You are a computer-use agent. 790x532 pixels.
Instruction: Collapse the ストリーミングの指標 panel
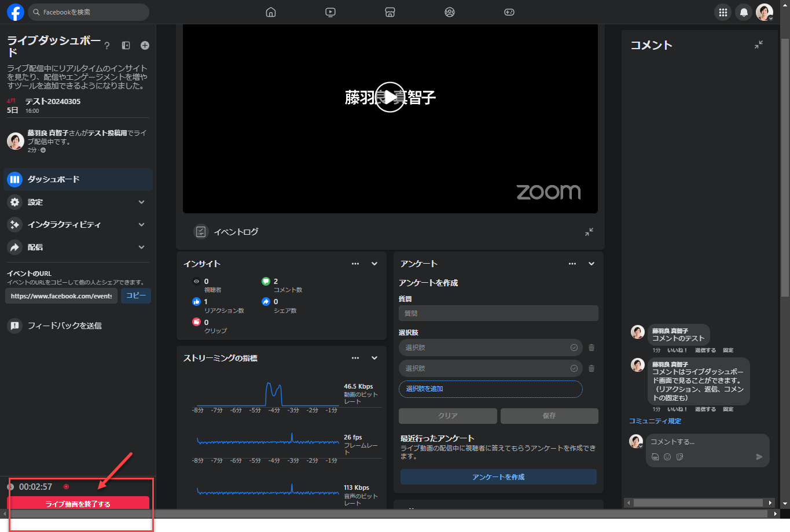(x=374, y=358)
